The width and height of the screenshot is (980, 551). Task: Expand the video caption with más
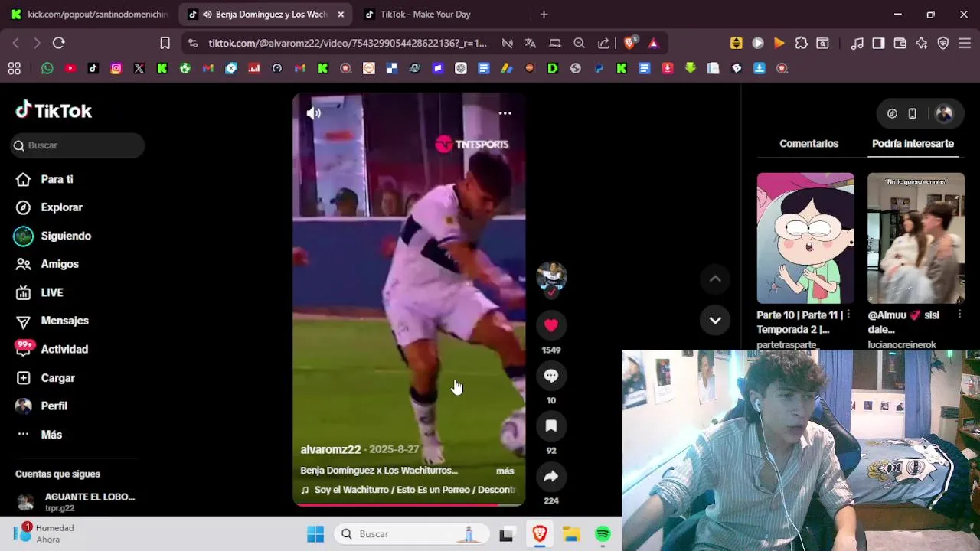[505, 471]
